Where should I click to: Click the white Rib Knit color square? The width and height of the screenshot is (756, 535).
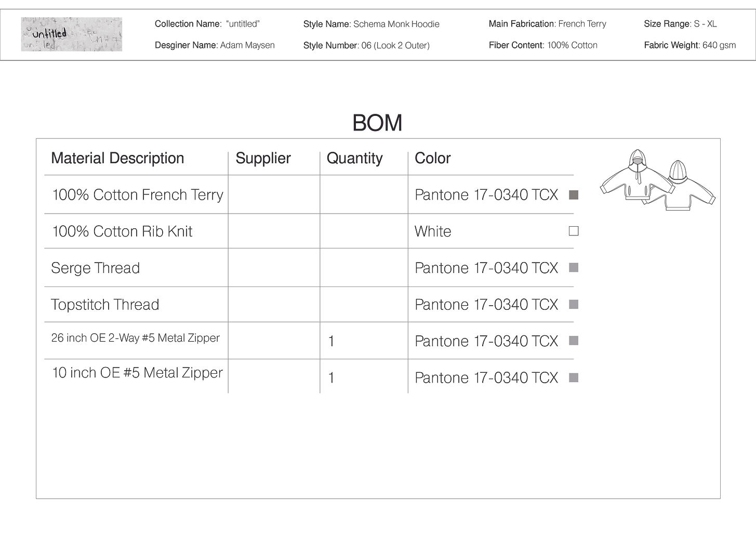(574, 231)
